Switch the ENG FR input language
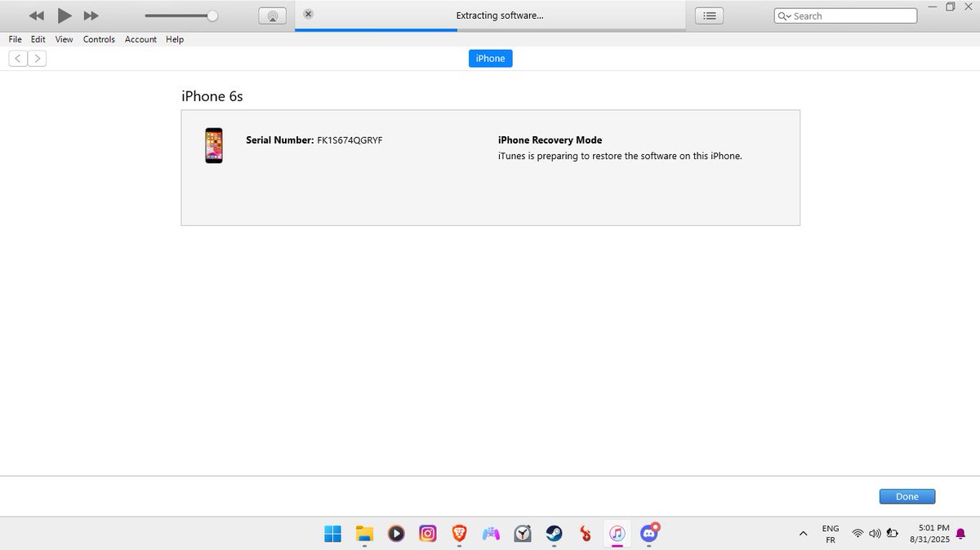The width and height of the screenshot is (980, 550). (831, 534)
